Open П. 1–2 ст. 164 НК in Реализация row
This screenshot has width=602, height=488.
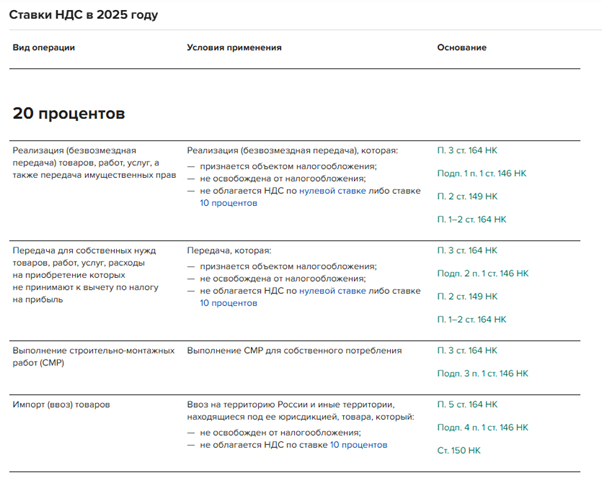tap(471, 219)
